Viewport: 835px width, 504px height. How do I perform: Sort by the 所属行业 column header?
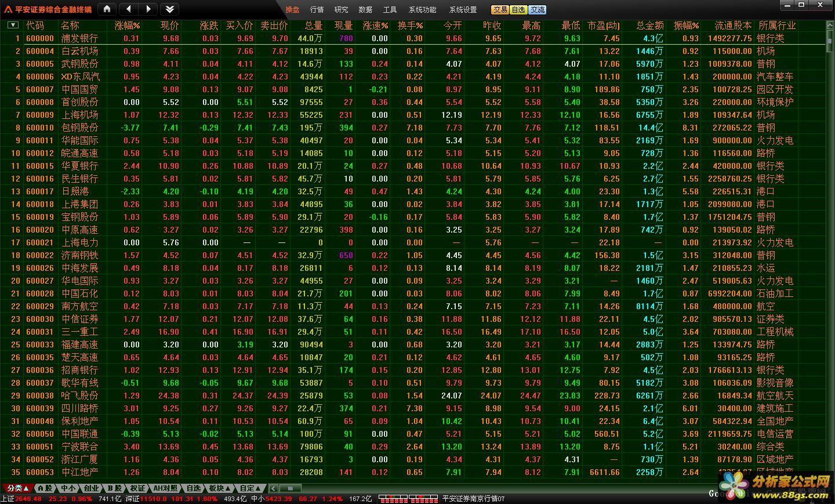tap(776, 26)
